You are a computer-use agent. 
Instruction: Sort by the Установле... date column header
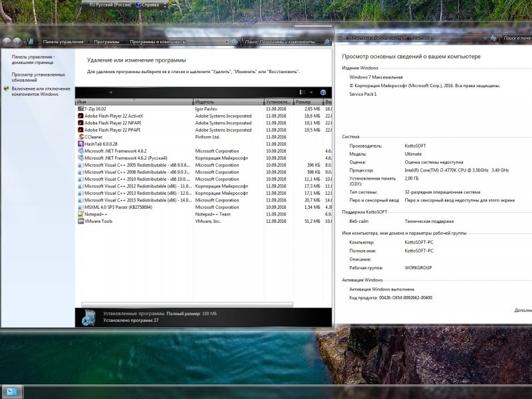(x=279, y=102)
